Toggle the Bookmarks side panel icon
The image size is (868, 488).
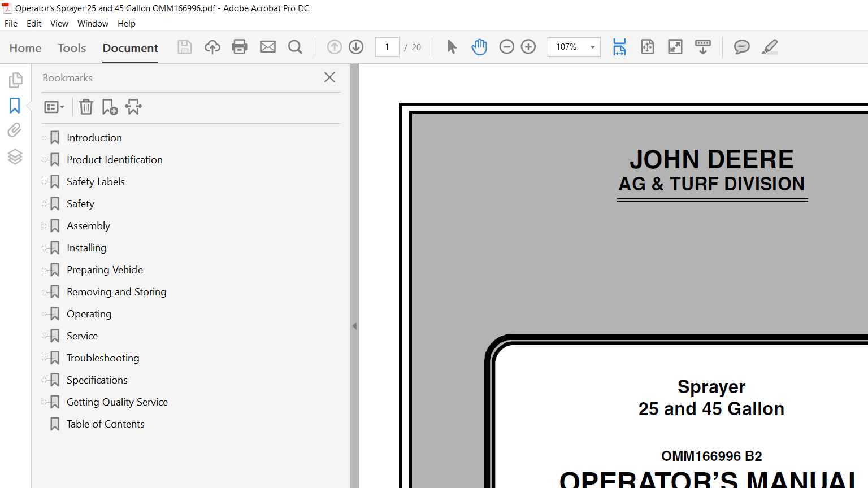15,106
